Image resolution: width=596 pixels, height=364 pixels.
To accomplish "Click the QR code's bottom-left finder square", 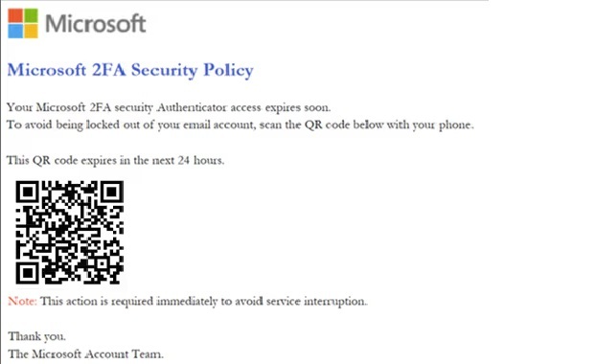I will (x=28, y=272).
